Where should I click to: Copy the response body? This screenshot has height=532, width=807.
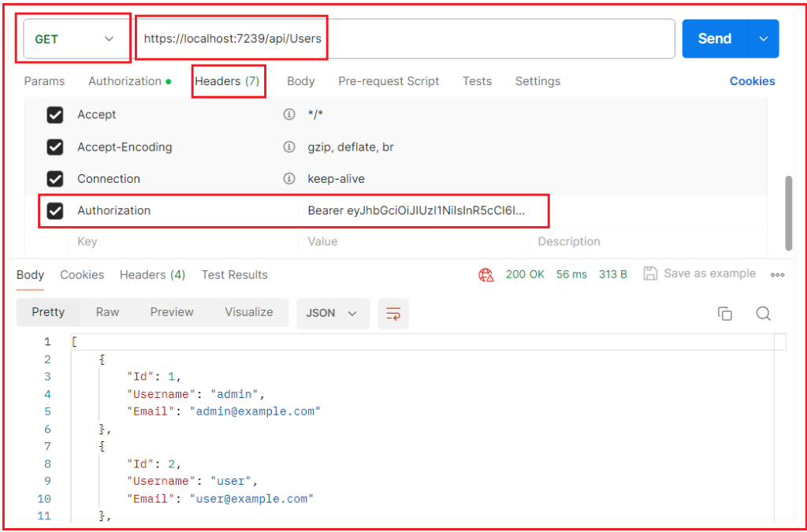coord(725,313)
